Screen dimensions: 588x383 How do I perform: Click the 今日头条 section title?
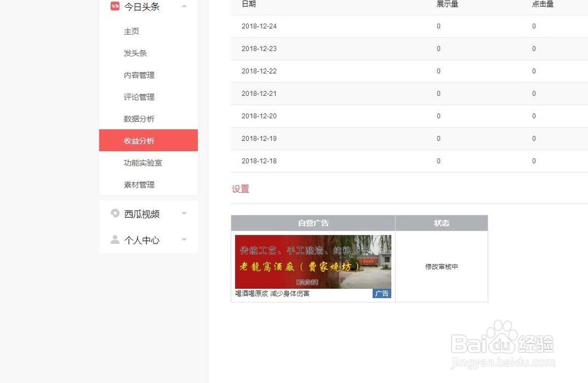(142, 6)
